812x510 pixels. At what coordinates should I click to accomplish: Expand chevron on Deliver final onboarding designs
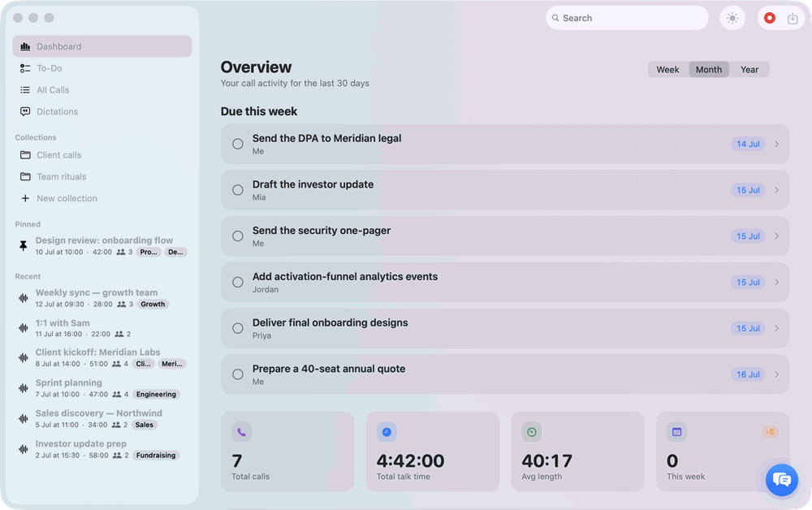click(x=777, y=328)
